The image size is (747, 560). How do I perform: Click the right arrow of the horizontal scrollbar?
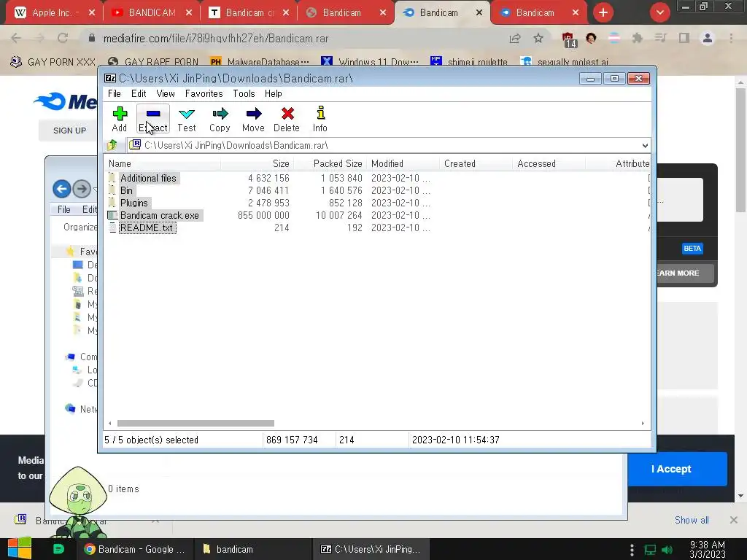click(x=643, y=424)
